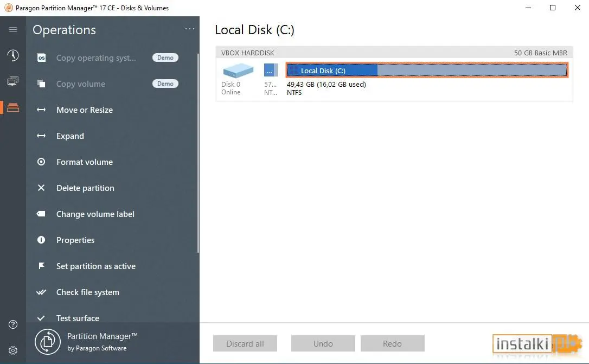
Task: Click the Move or Resize arrow icon
Action: [41, 110]
